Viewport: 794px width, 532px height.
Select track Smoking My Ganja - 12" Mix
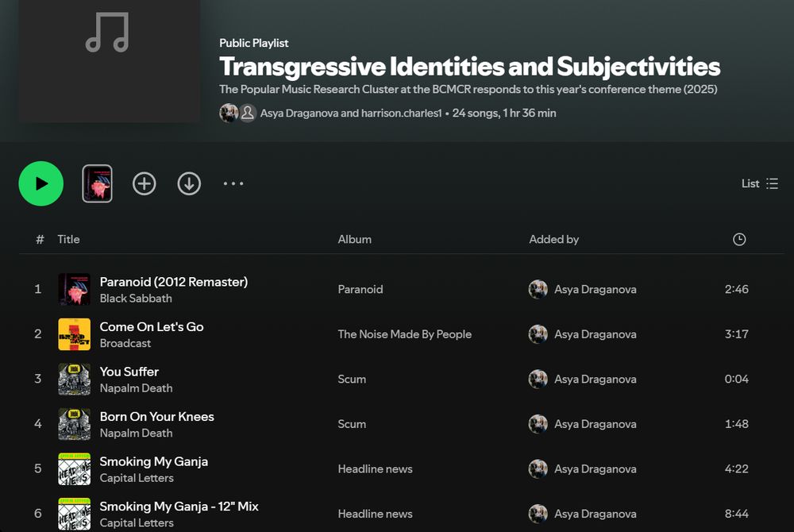179,507
